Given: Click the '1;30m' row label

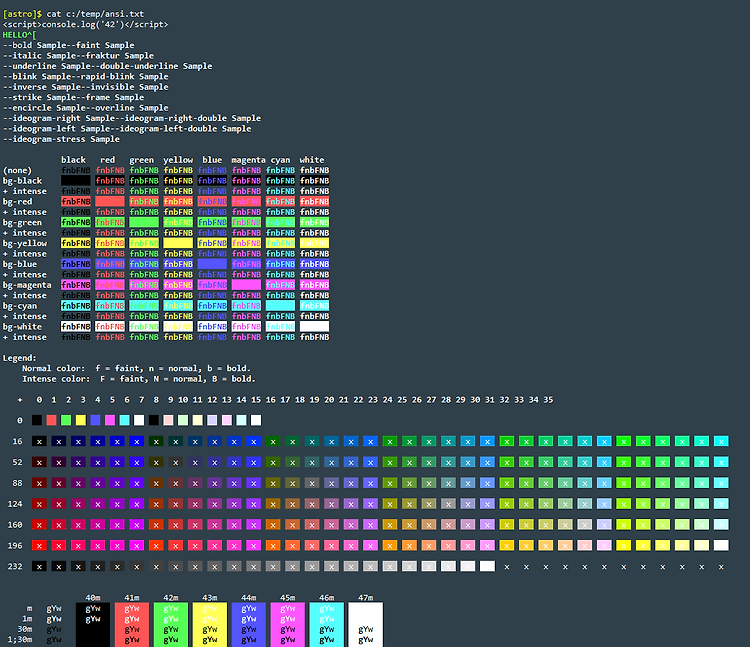Looking at the screenshot, I should coord(20,639).
